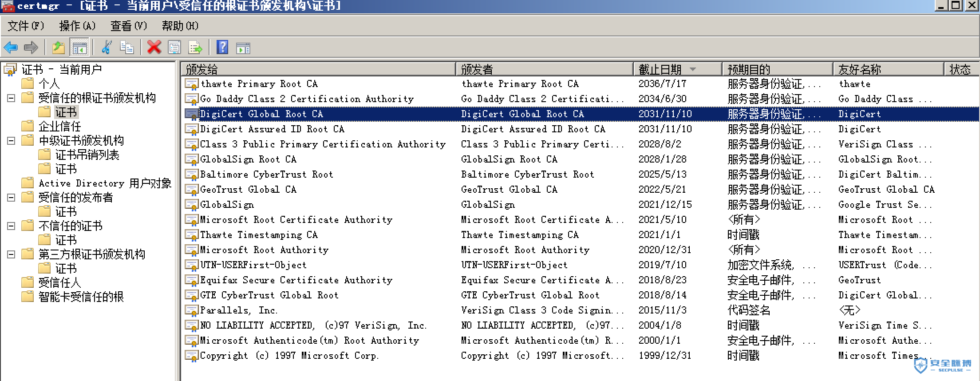Viewport: 980px width, 381px height.
Task: Open the 文件(F) menu
Action: point(26,26)
